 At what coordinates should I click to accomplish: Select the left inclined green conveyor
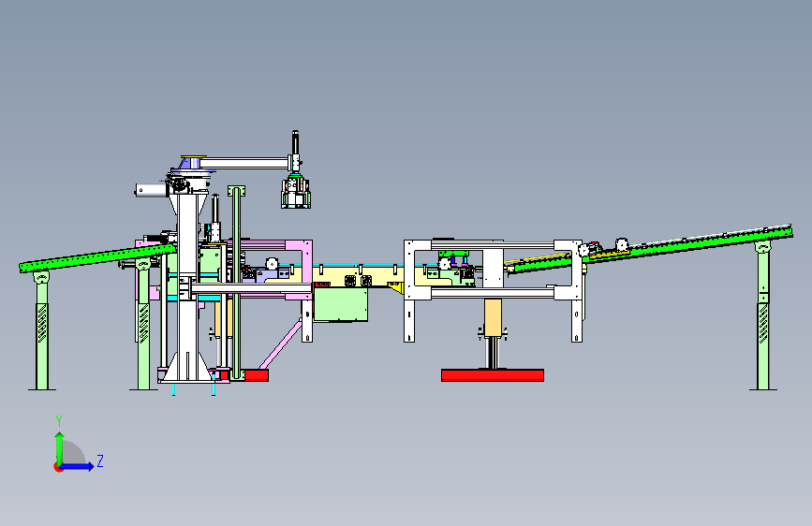tap(97, 257)
